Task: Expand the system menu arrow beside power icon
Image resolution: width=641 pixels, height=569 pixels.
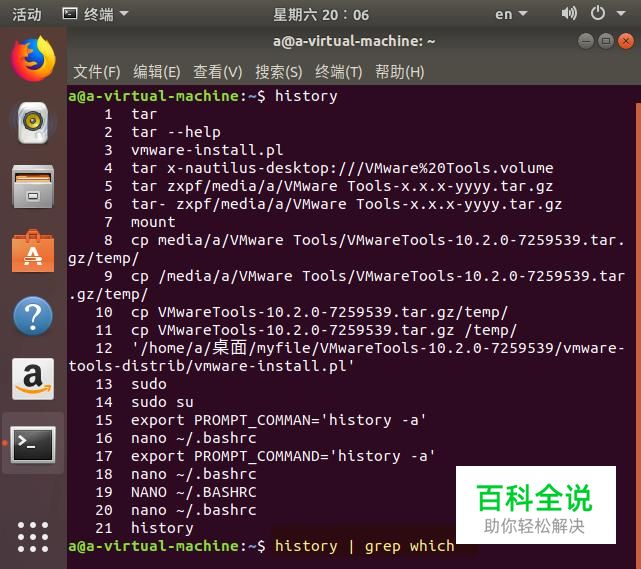Action: click(621, 14)
